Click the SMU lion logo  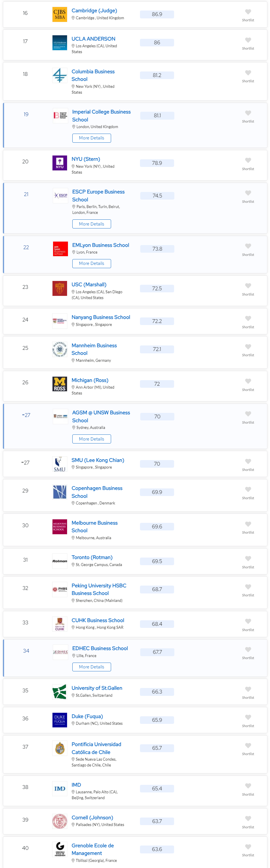coord(59,464)
